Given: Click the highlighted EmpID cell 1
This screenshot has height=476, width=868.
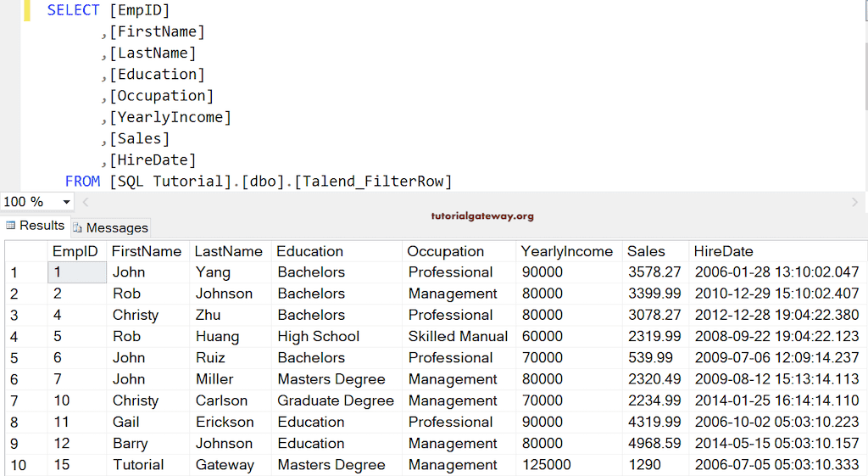Looking at the screenshot, I should tap(77, 272).
